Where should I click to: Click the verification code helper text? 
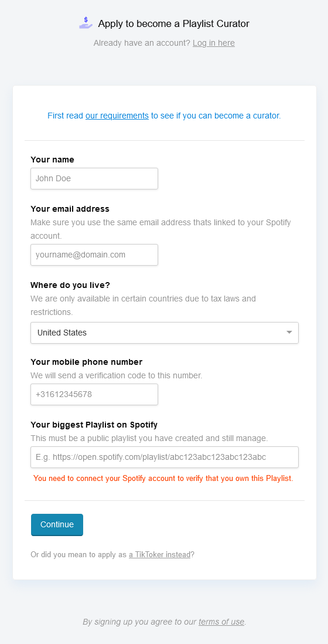pyautogui.click(x=117, y=375)
